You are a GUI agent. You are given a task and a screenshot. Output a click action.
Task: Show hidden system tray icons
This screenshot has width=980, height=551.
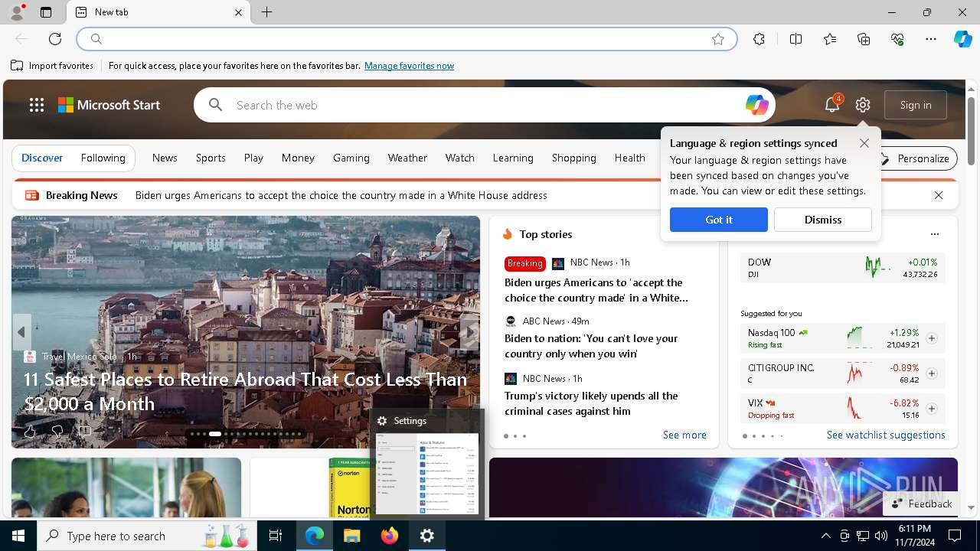(825, 536)
